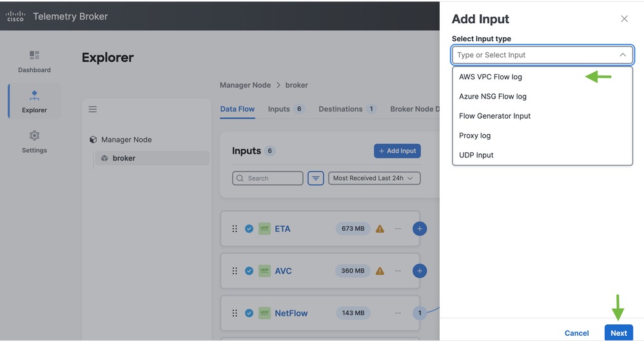Click the warning icon on ETA input

tap(380, 229)
